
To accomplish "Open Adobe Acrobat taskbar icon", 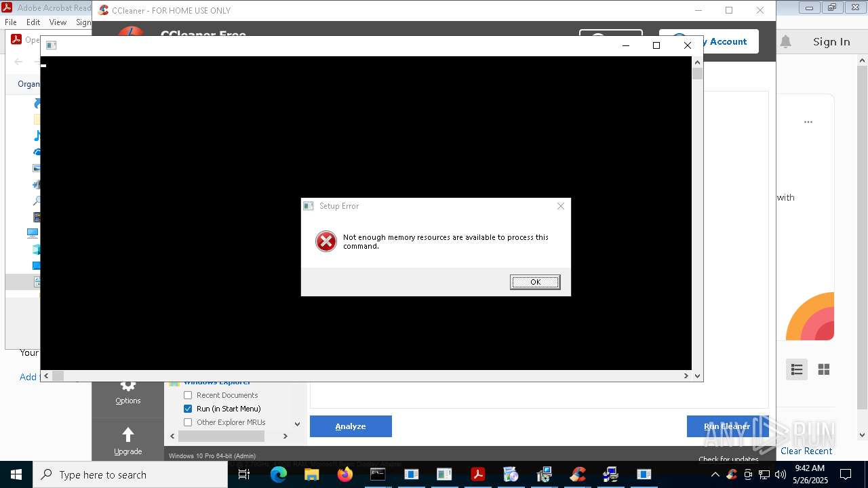I will (x=478, y=474).
